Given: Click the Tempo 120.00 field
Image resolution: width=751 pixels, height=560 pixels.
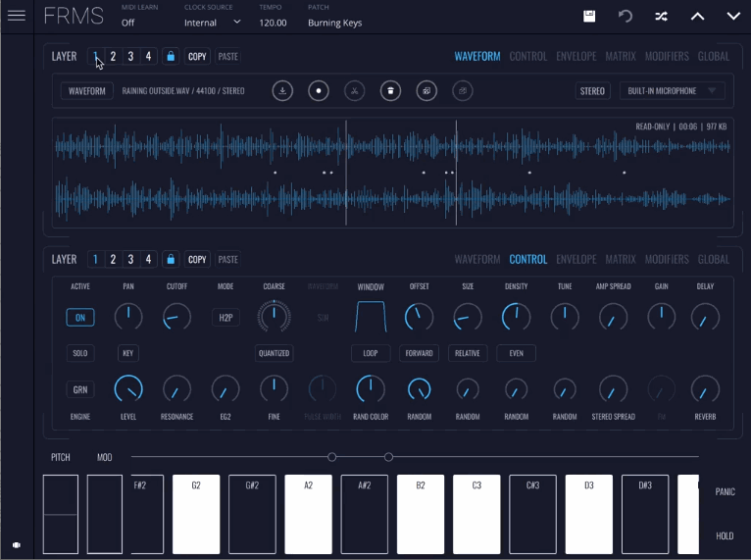Looking at the screenshot, I should (273, 23).
